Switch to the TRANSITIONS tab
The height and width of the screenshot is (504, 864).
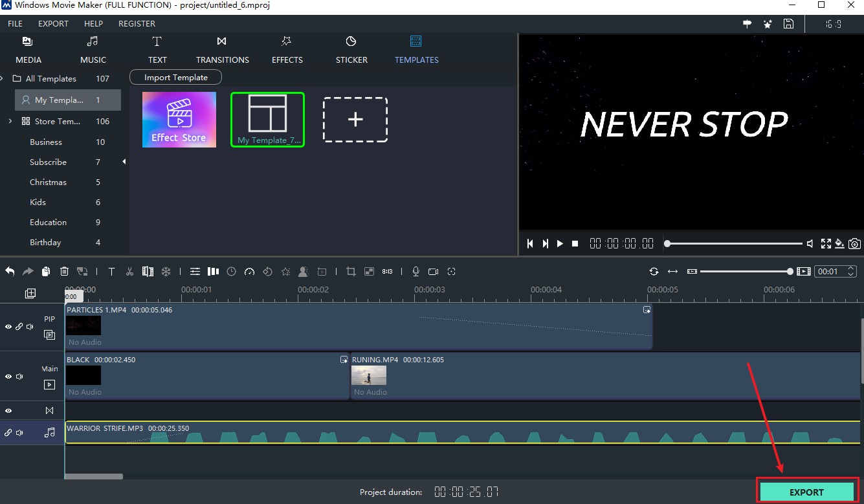pos(222,50)
